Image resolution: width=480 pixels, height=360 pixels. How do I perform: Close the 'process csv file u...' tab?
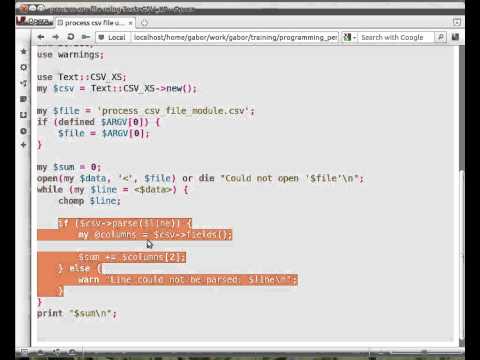(x=131, y=23)
